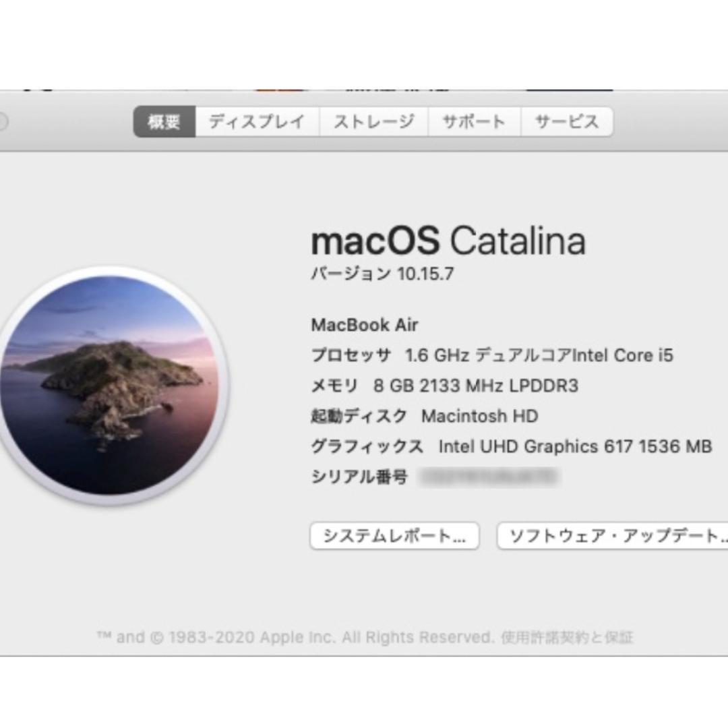728x728 pixels.
Task: Click the macOS Catalina title
Action: click(x=448, y=241)
